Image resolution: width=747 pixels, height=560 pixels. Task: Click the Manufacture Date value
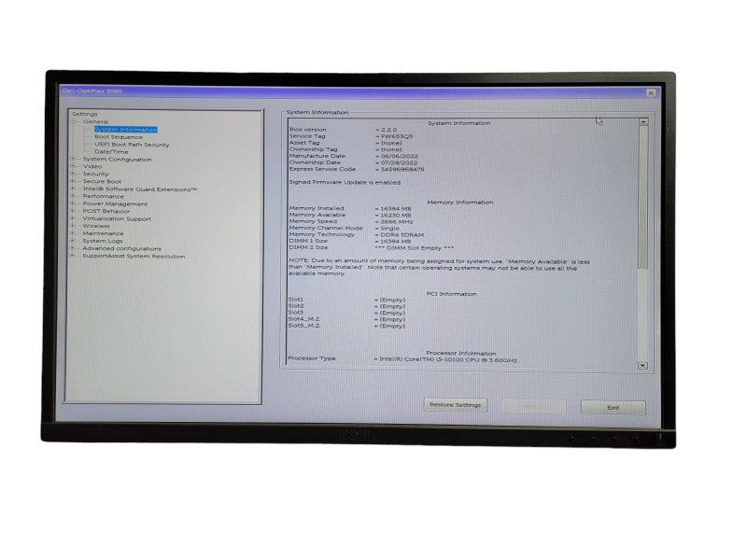click(400, 156)
